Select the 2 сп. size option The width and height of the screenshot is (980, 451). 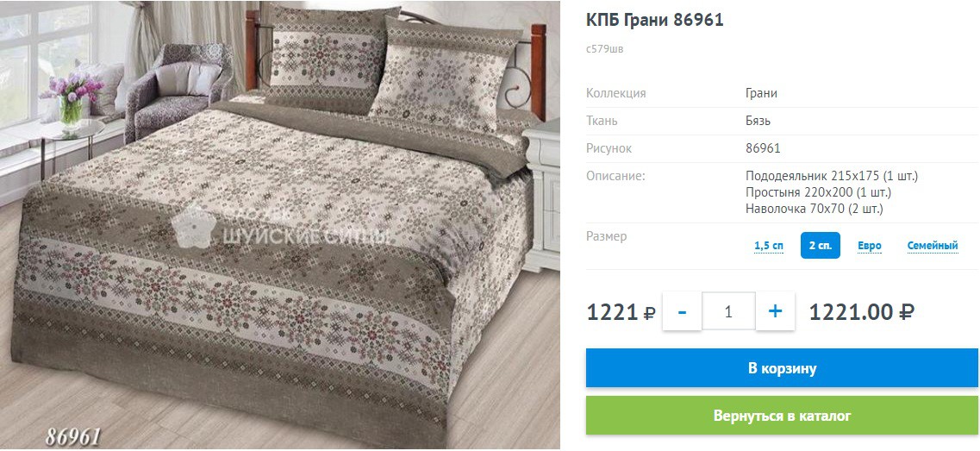pyautogui.click(x=820, y=245)
